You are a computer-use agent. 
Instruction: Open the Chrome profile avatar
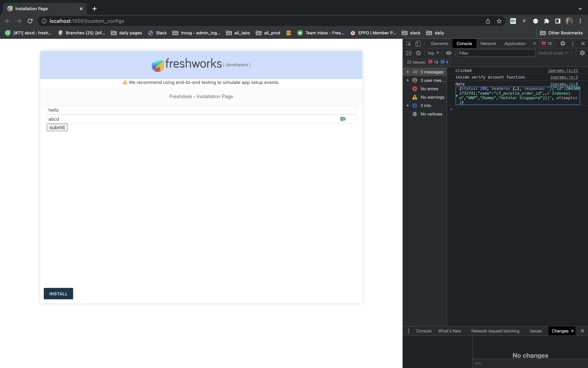click(x=569, y=21)
